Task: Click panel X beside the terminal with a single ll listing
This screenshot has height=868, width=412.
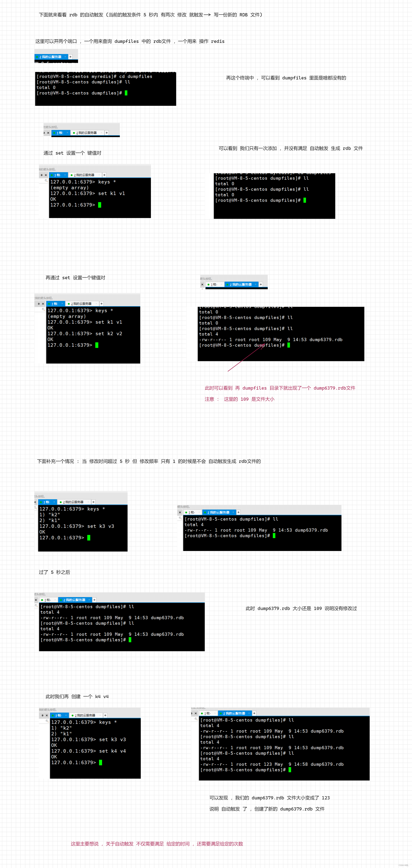Action: 180,512
